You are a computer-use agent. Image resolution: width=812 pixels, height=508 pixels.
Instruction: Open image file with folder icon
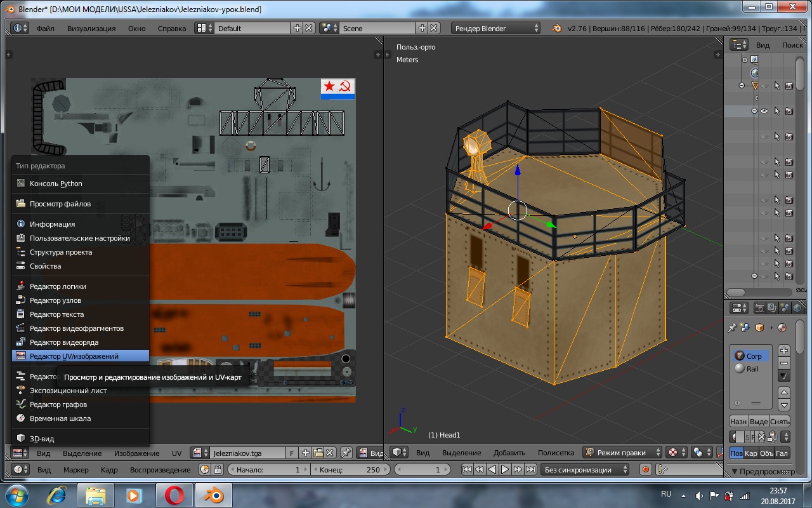tap(318, 453)
